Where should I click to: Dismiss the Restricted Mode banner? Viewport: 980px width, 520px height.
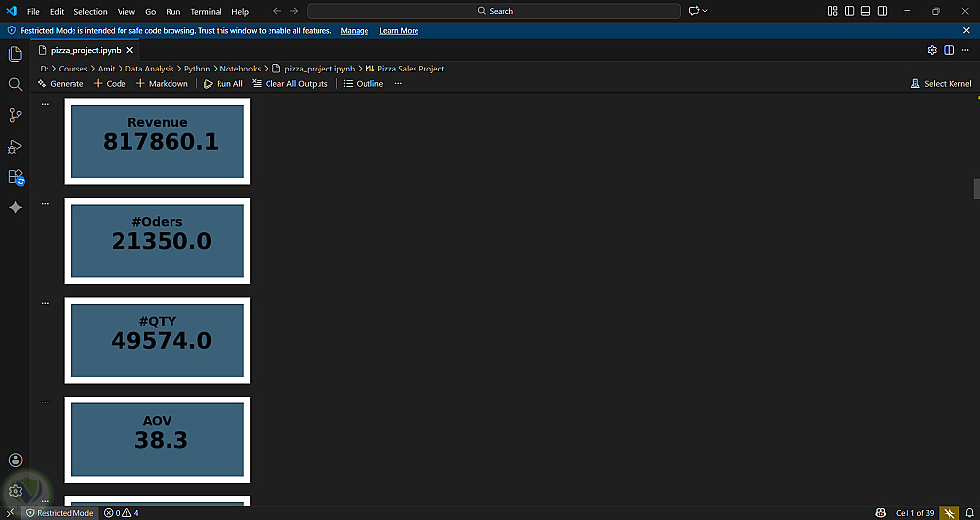967,30
